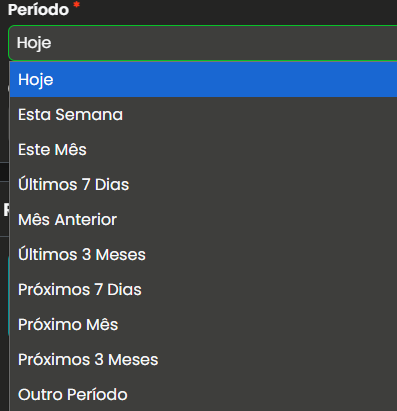Screen dimensions: 397x411
Task: Choose Próximo Mês period
Action: pos(203,325)
